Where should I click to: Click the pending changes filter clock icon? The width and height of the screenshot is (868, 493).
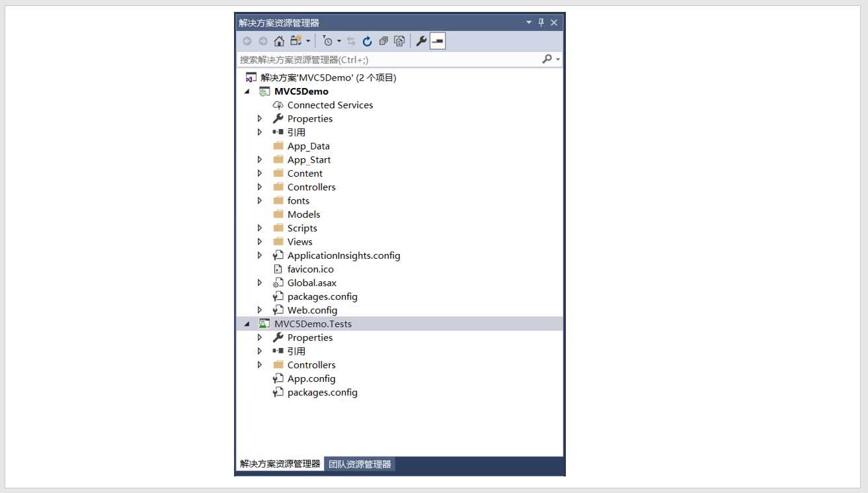[x=327, y=41]
